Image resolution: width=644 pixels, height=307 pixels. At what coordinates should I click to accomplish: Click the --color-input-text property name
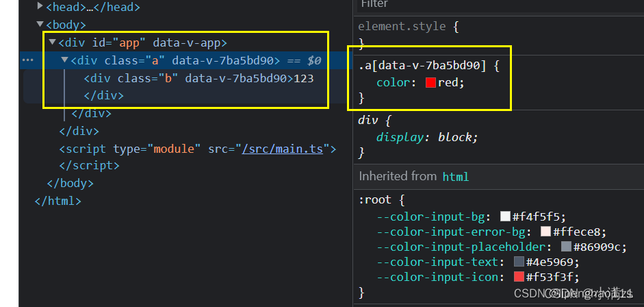click(x=437, y=262)
